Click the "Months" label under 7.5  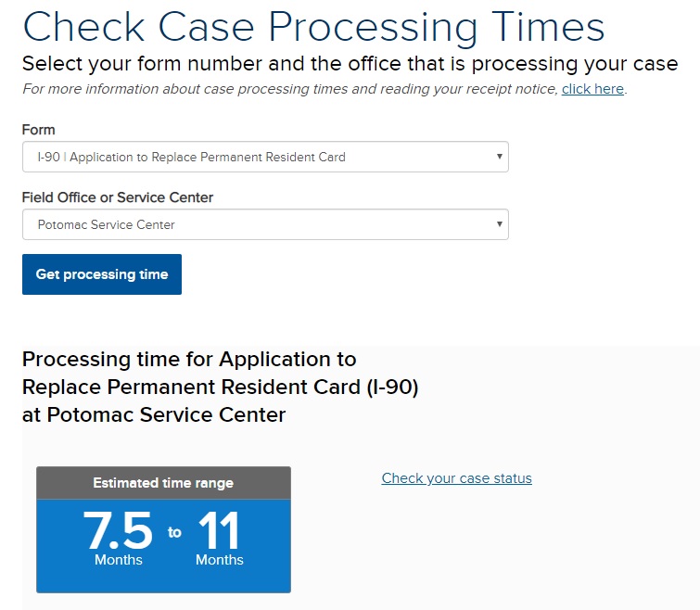pos(119,560)
